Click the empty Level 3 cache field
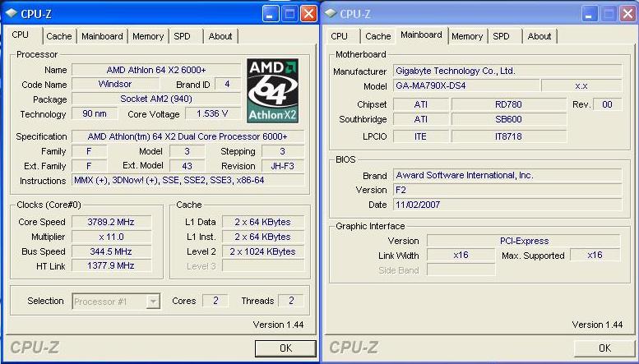This screenshot has width=639, height=364. [x=263, y=266]
